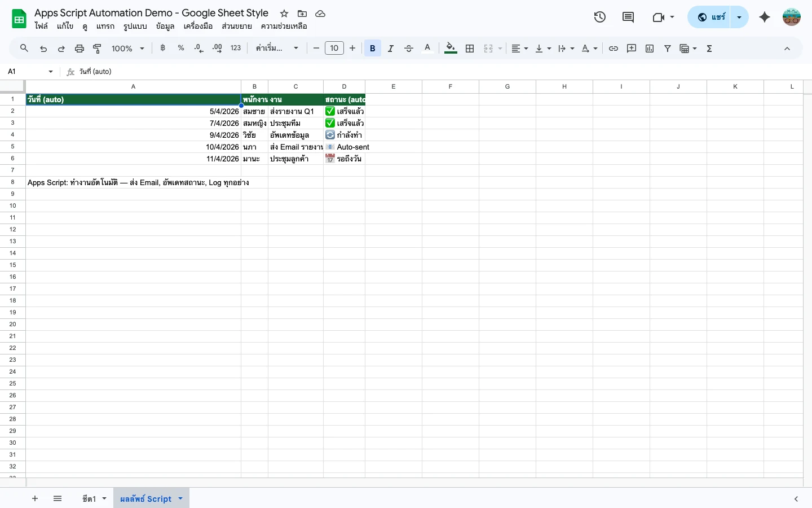Toggle bold formatting
812x508 pixels.
click(x=373, y=49)
